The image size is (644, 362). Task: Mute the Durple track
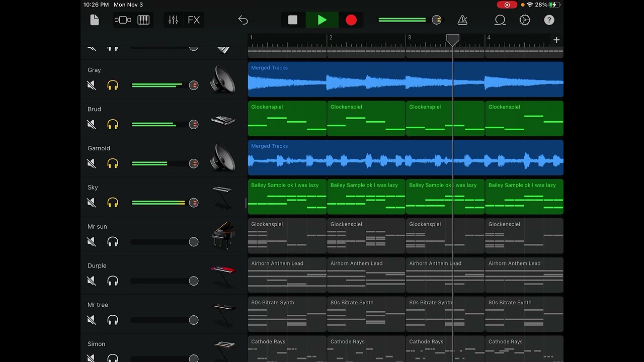(92, 281)
